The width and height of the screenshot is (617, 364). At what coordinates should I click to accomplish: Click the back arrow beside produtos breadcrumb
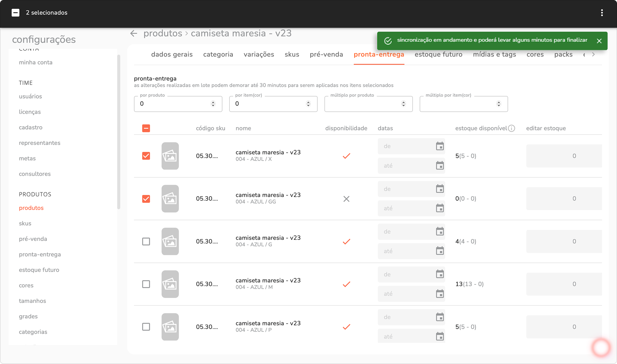[x=134, y=33]
